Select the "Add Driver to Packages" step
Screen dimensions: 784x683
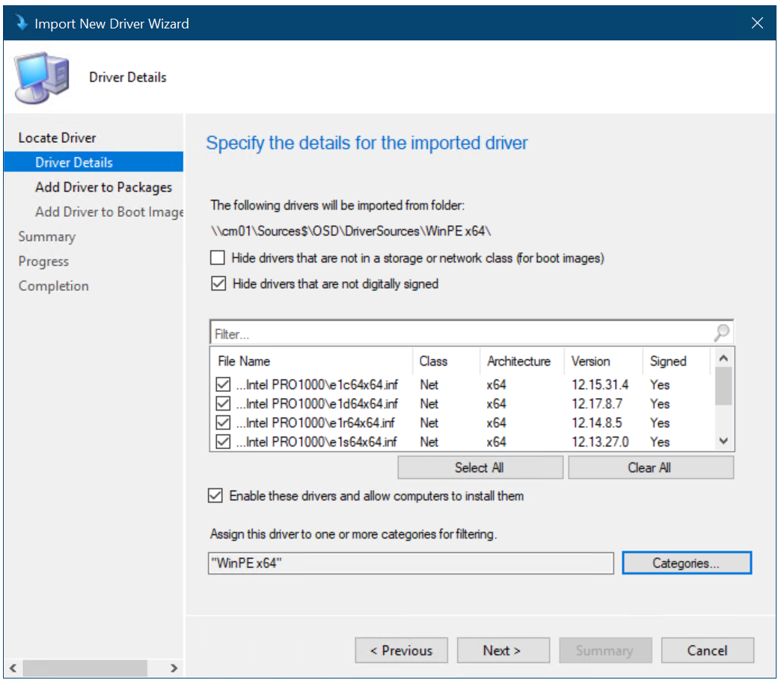[x=103, y=187]
